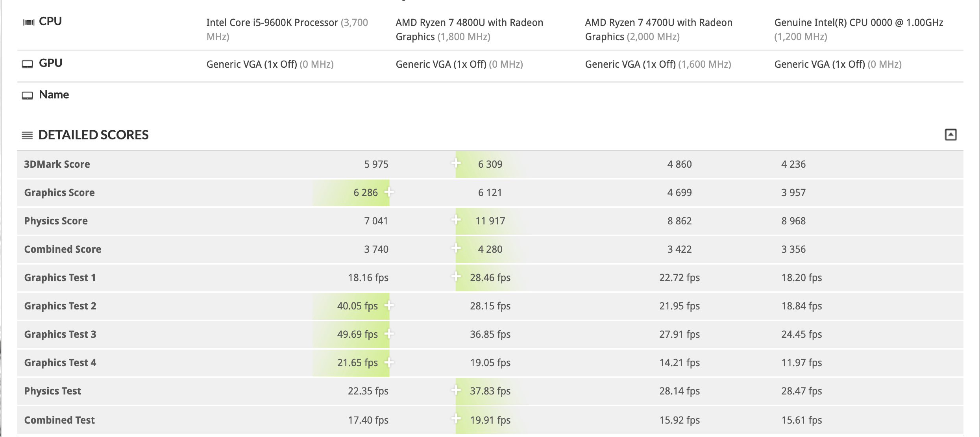Click plus icon beside 11 917 physics score

coord(456,220)
